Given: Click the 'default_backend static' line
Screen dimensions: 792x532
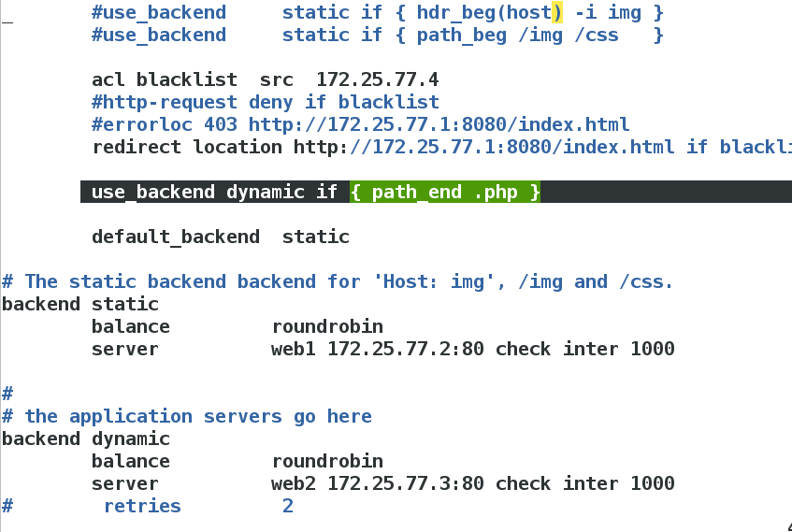Looking at the screenshot, I should click(221, 237).
